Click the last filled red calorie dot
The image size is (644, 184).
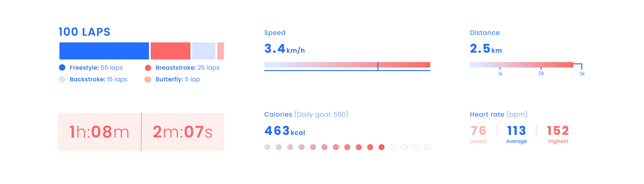coord(381,147)
